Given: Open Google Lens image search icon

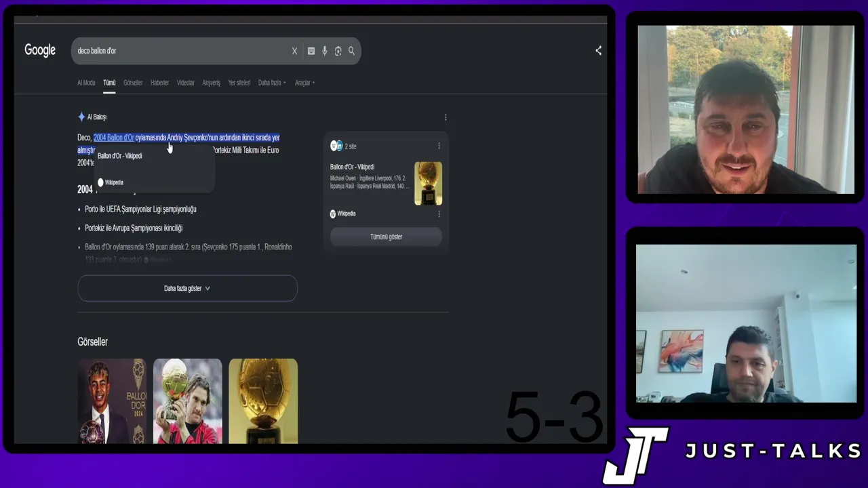Looking at the screenshot, I should pyautogui.click(x=338, y=51).
